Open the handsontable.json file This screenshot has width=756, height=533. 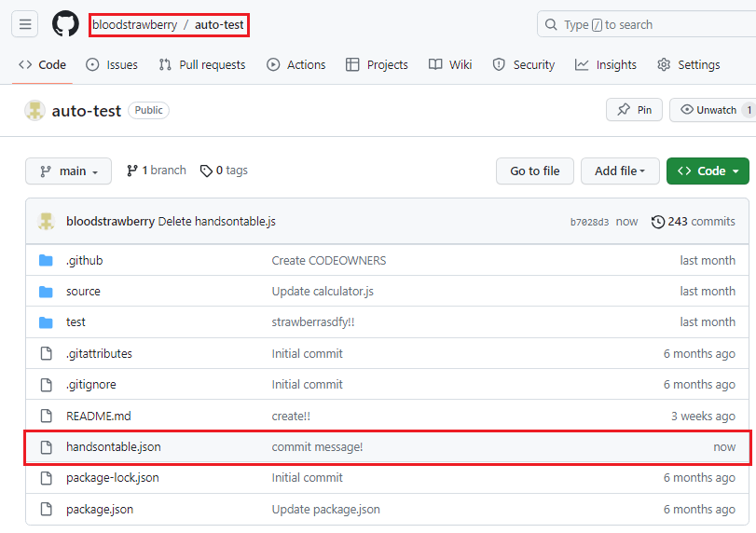coord(114,447)
